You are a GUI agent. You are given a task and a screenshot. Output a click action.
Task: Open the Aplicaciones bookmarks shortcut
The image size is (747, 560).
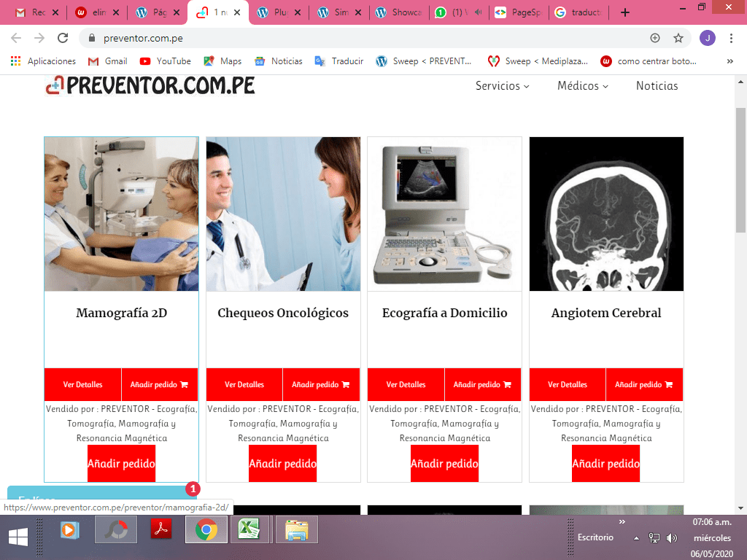(x=43, y=61)
